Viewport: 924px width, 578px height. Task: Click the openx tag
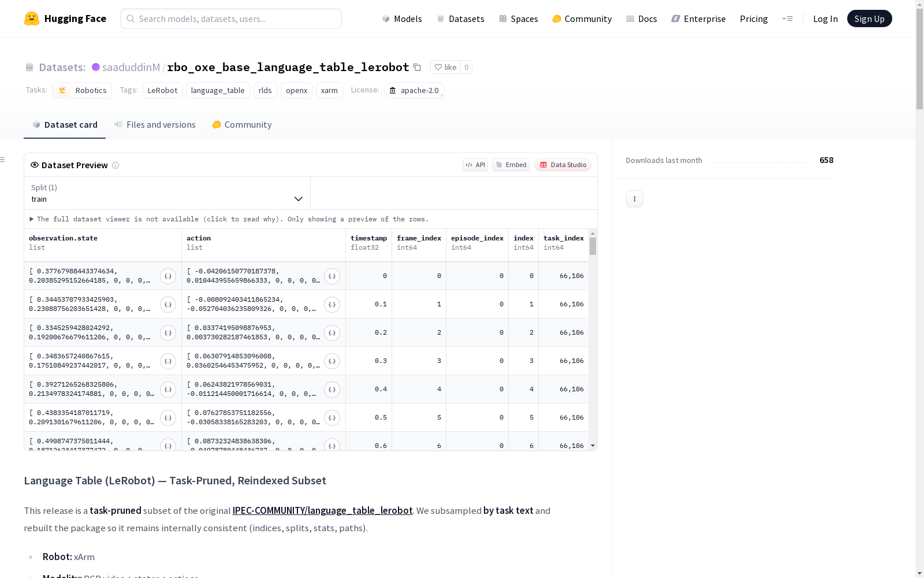[296, 90]
